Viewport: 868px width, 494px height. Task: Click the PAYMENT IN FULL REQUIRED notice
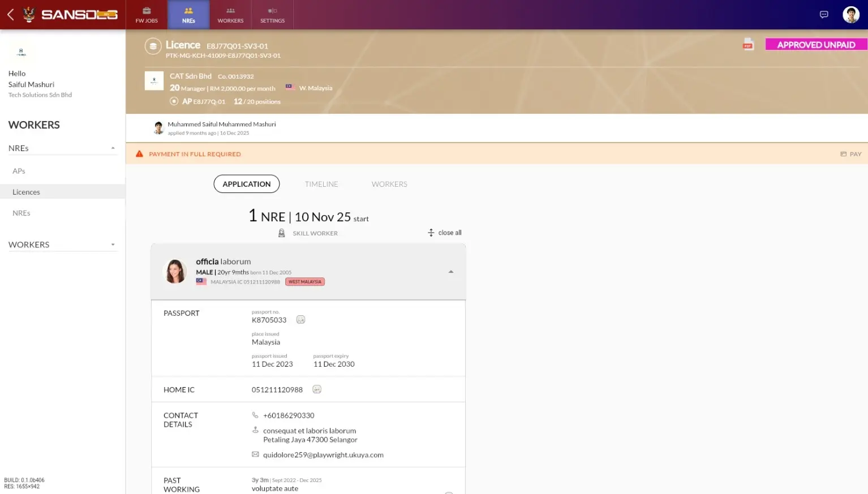tap(195, 154)
